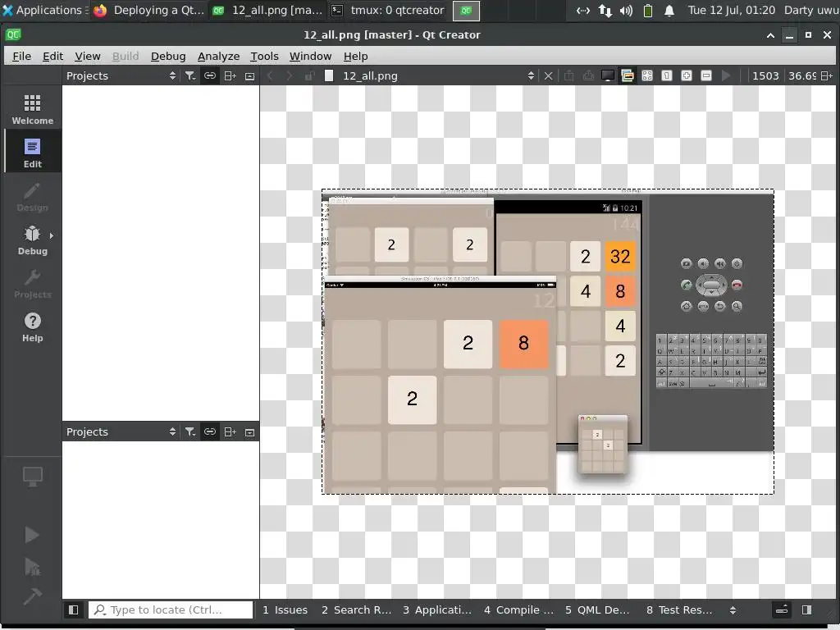Click the Go Forward arrow in editor toolbar
Viewport: 840px width, 630px height.
coord(290,76)
